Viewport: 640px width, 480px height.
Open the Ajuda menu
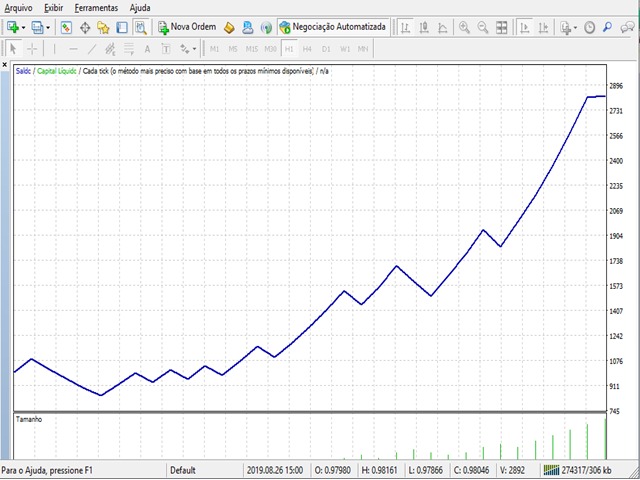pyautogui.click(x=140, y=8)
